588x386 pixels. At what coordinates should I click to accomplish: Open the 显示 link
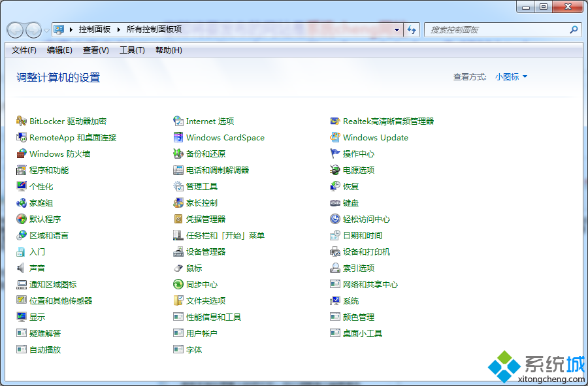(37, 317)
